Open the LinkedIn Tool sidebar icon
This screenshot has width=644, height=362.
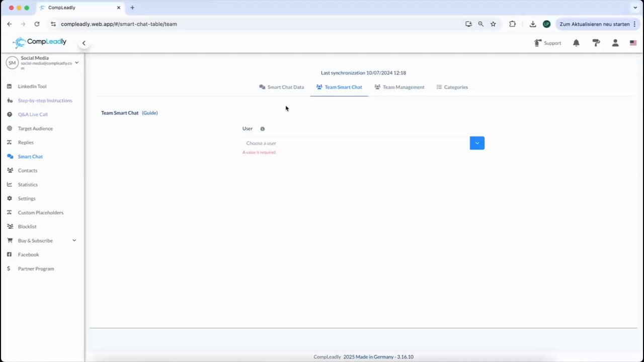[x=9, y=86]
